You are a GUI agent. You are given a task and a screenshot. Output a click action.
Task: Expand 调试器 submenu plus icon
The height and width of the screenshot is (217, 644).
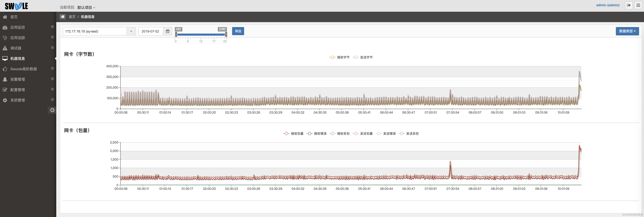pyautogui.click(x=52, y=47)
